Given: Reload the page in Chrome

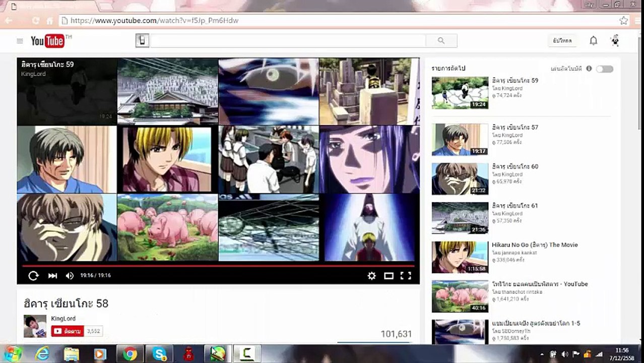Looking at the screenshot, I should [35, 21].
